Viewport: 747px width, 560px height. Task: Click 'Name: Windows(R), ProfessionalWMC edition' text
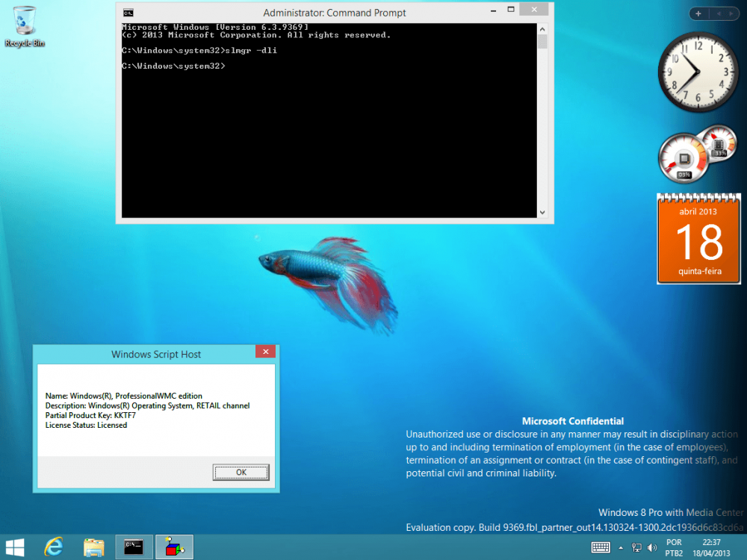tap(124, 396)
